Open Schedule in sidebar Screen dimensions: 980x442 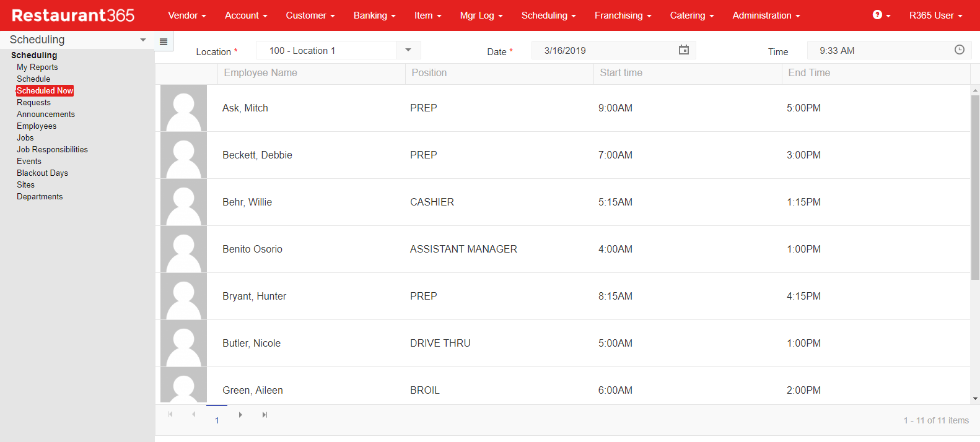tap(33, 79)
